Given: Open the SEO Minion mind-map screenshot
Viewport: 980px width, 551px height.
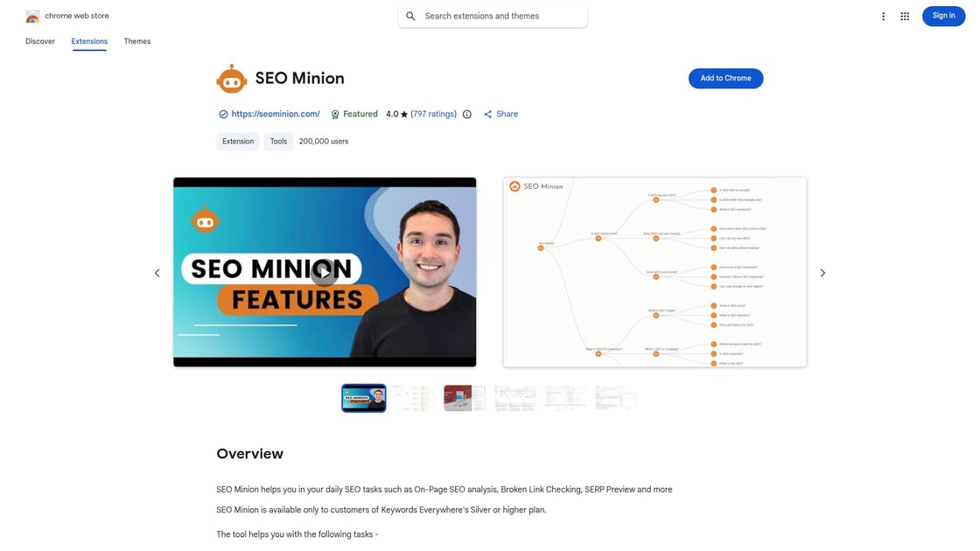Looking at the screenshot, I should click(655, 272).
